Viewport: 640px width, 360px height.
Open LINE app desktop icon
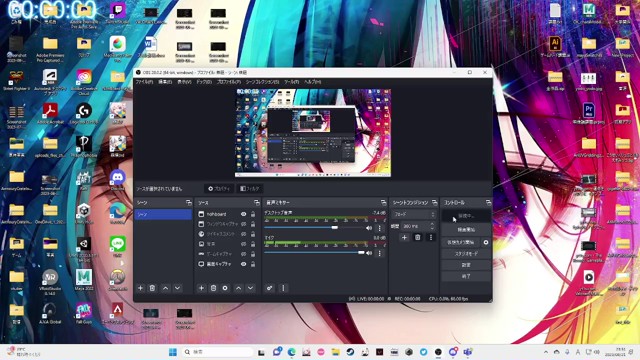[x=118, y=246]
